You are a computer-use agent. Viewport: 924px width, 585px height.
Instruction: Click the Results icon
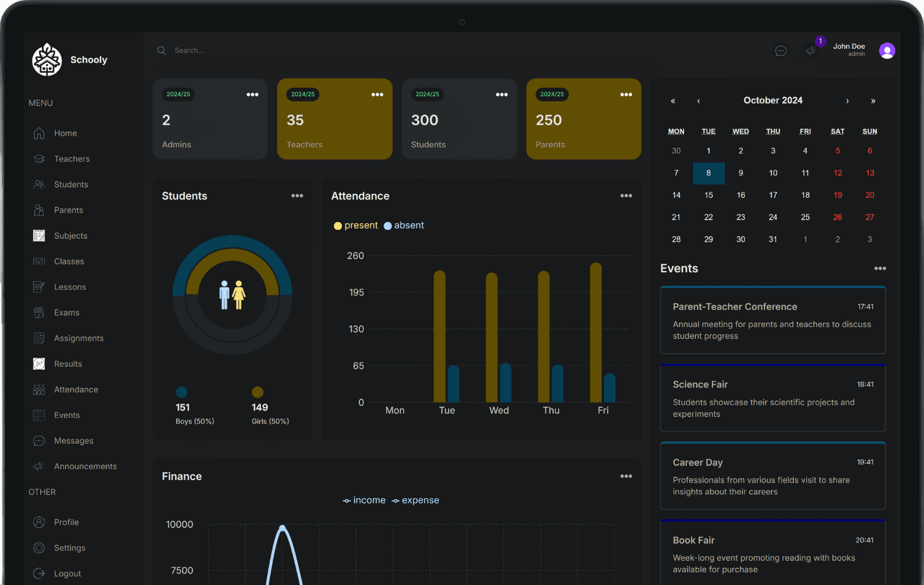click(x=39, y=364)
